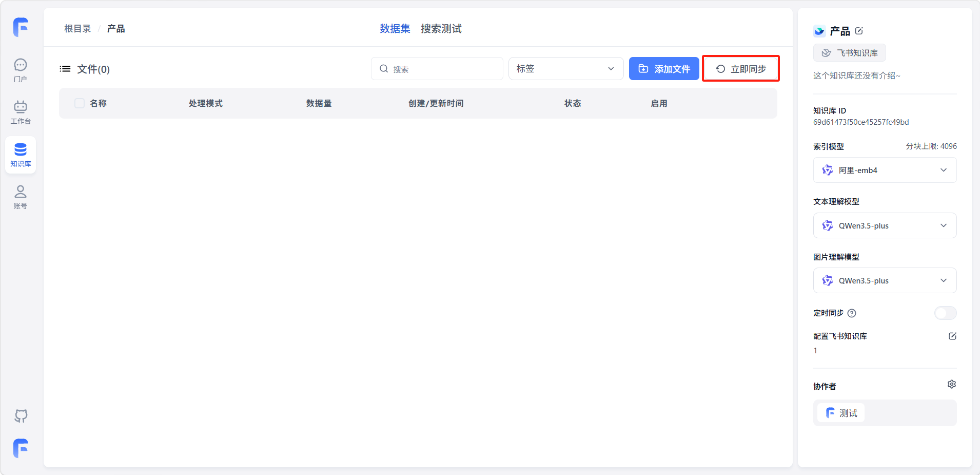
Task: Open 协作者 settings gear icon
Action: pyautogui.click(x=952, y=385)
